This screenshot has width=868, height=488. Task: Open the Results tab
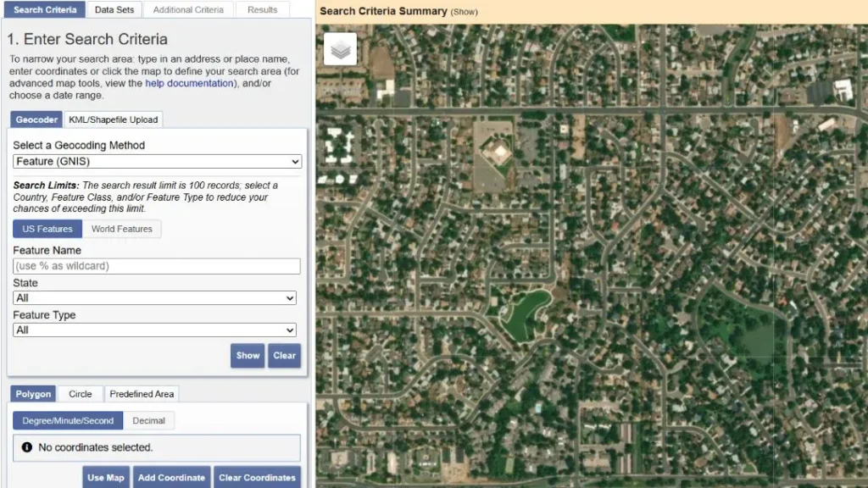pos(262,10)
